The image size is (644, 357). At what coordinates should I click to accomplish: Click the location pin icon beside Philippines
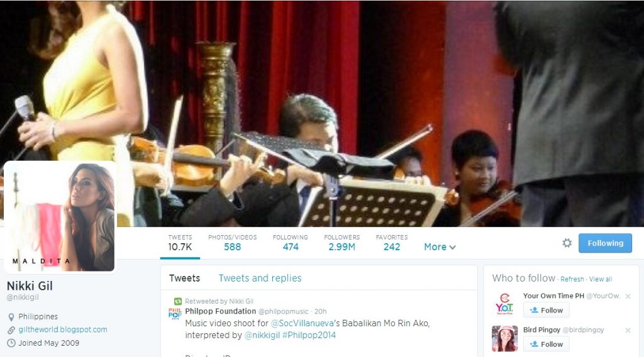(x=11, y=317)
